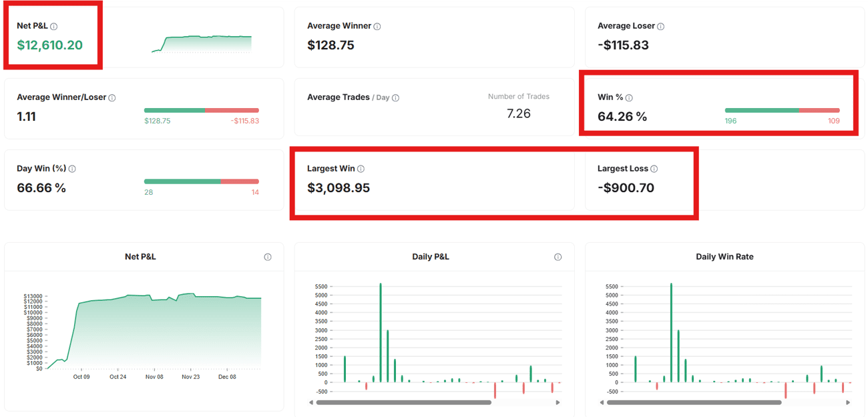
Task: Click the Largest Loss info icon
Action: click(654, 169)
